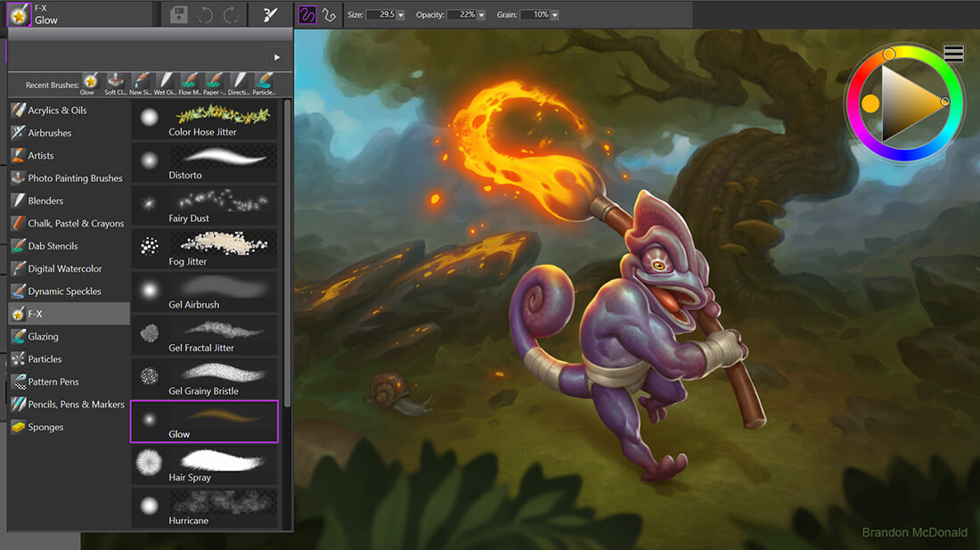
Task: Select the Hair Spray brush variant
Action: click(x=205, y=464)
